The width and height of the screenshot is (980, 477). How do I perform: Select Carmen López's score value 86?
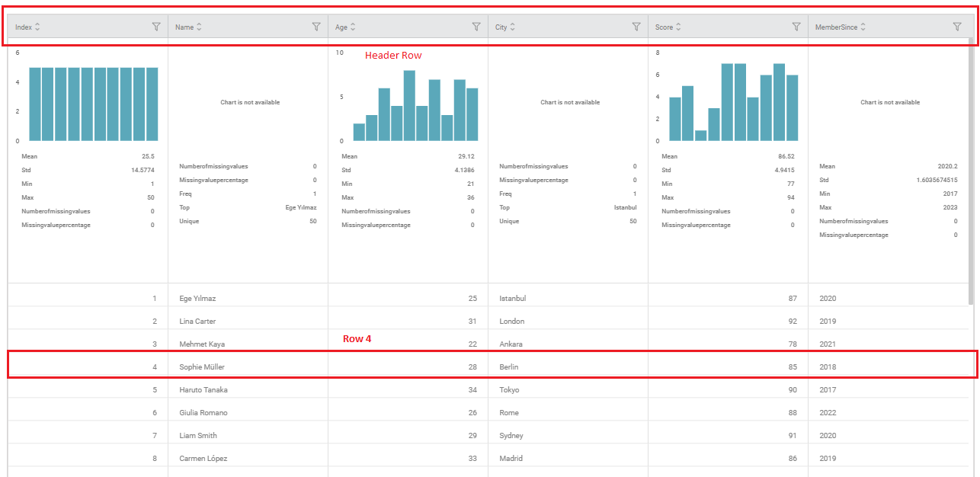point(793,458)
